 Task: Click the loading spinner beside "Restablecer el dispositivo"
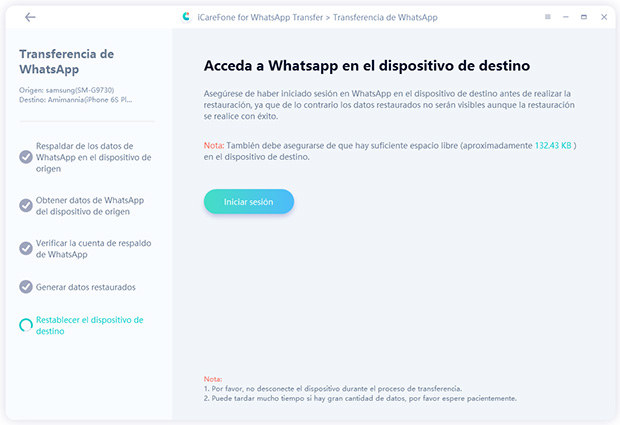click(x=26, y=325)
